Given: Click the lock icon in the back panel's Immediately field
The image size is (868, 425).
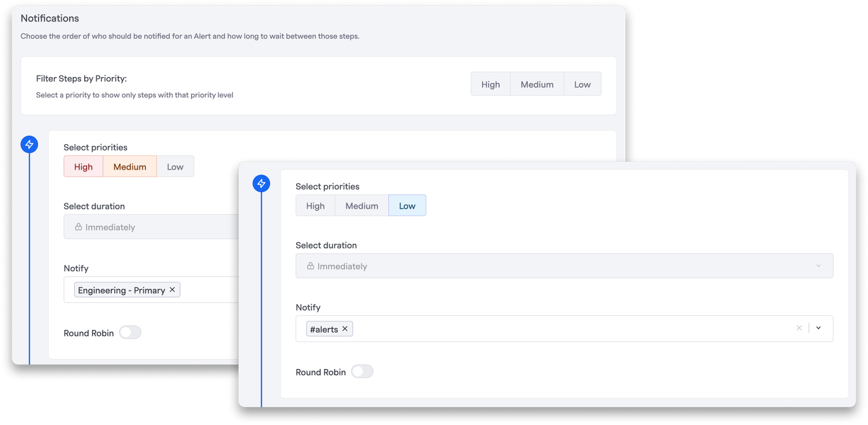Looking at the screenshot, I should 78,227.
